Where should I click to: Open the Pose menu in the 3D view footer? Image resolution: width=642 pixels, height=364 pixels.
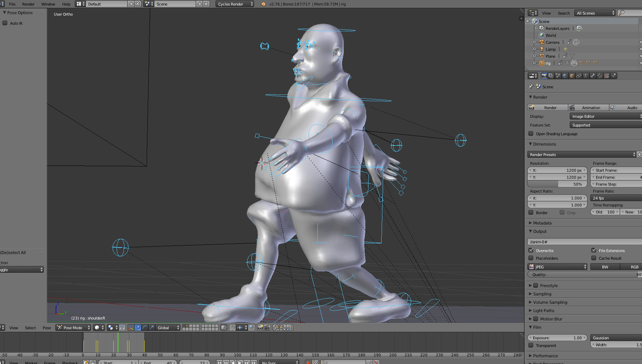click(x=47, y=327)
